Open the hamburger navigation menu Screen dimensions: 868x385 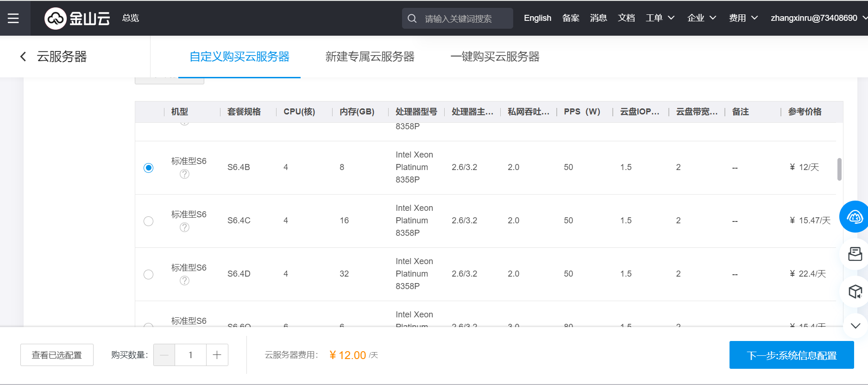pos(13,18)
